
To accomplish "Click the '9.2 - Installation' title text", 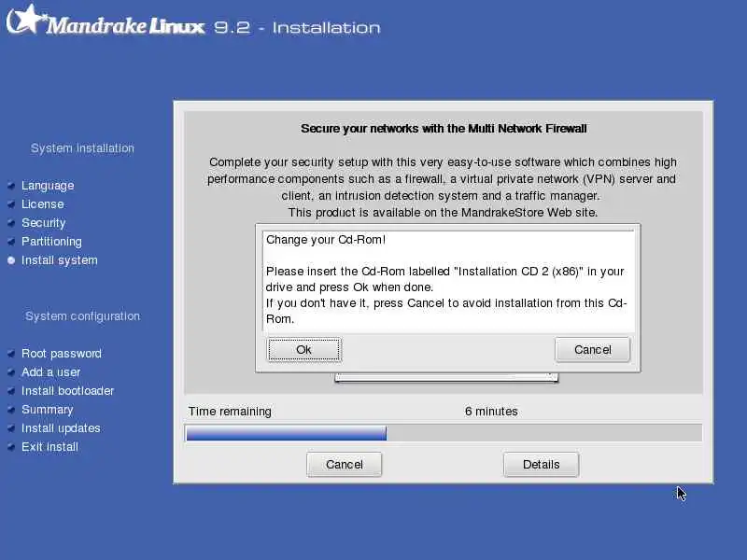I will pos(297,28).
